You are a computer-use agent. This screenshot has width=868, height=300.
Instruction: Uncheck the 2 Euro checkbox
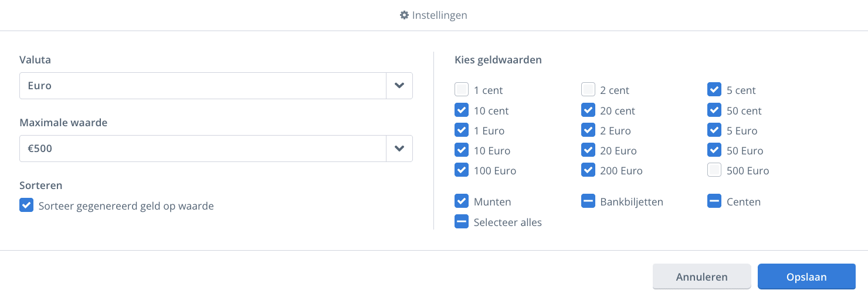click(x=588, y=130)
